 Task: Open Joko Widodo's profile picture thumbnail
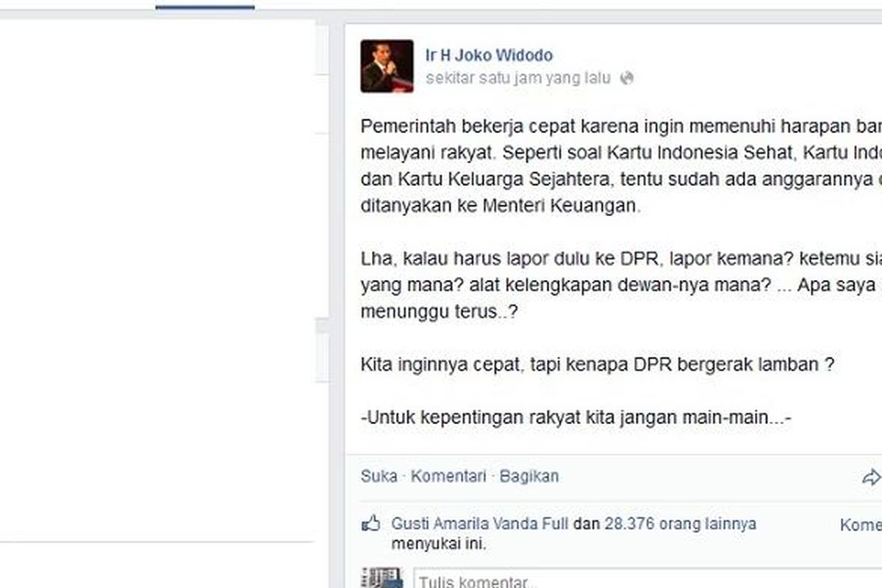click(387, 66)
